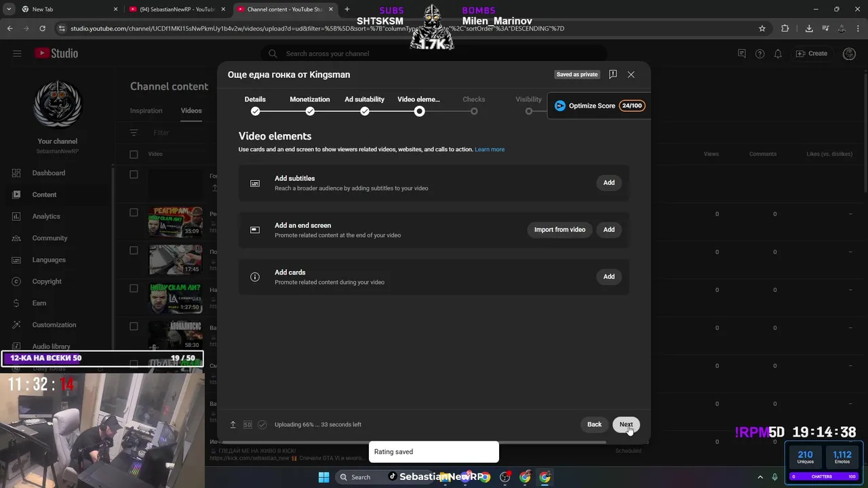Select the Video elements step

point(419,105)
